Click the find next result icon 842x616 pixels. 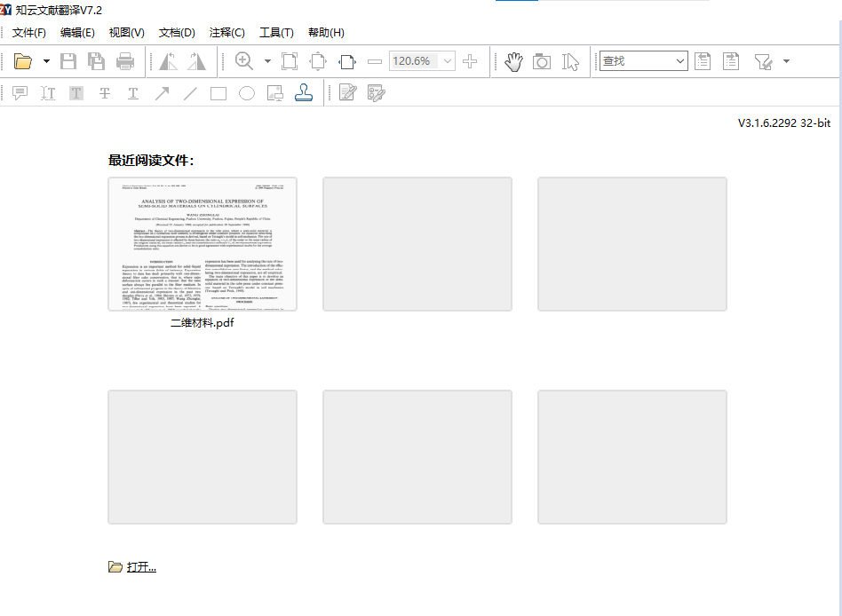[x=731, y=61]
